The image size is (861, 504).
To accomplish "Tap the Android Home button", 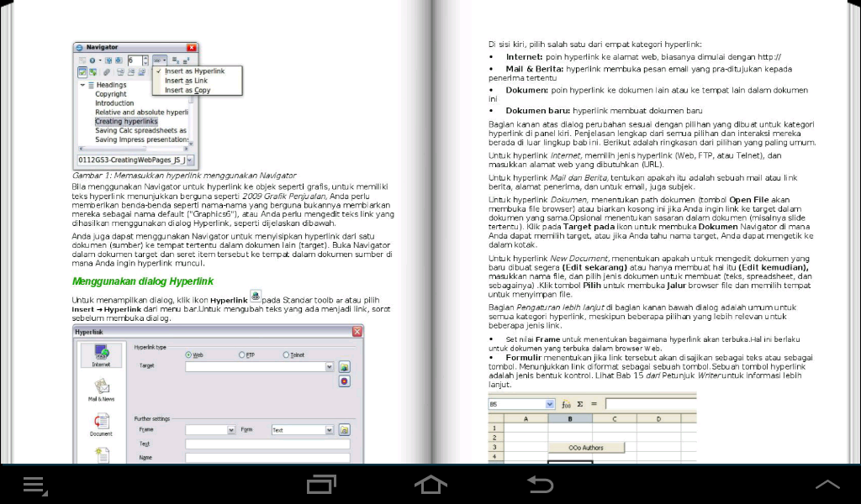I will (x=430, y=485).
